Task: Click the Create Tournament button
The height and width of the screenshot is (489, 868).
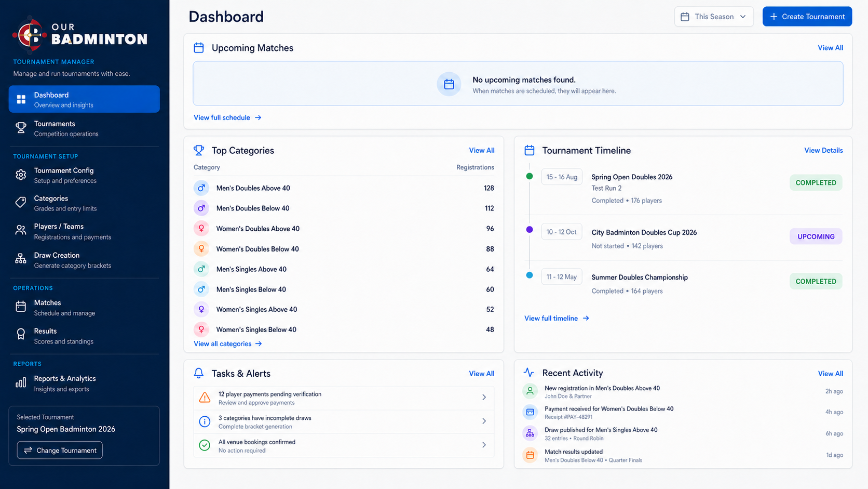Action: click(807, 17)
